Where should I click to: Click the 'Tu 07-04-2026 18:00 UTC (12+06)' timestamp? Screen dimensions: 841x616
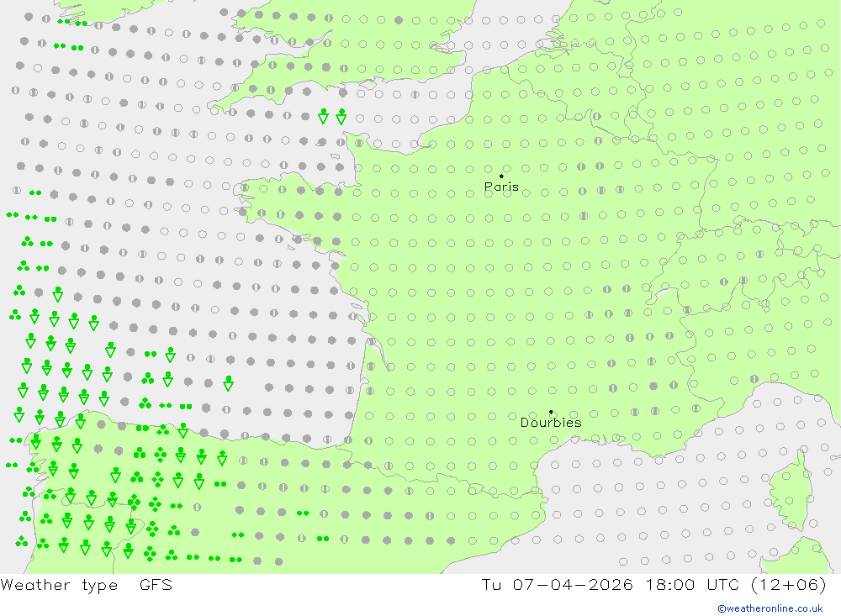(653, 584)
